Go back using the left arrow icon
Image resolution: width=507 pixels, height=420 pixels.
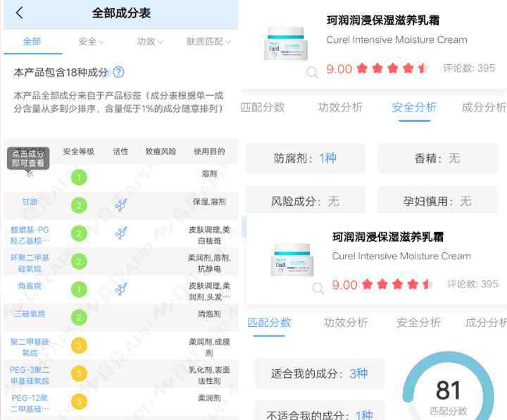[x=20, y=13]
